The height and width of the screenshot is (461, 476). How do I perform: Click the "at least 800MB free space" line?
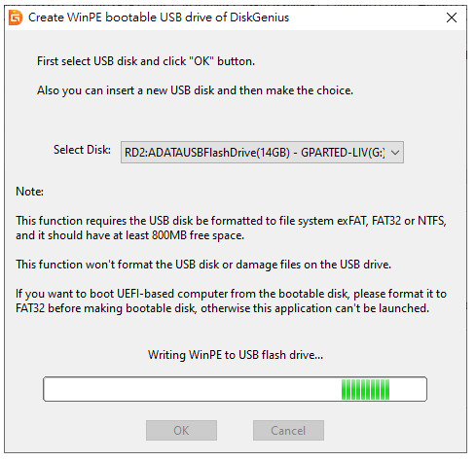pyautogui.click(x=129, y=235)
